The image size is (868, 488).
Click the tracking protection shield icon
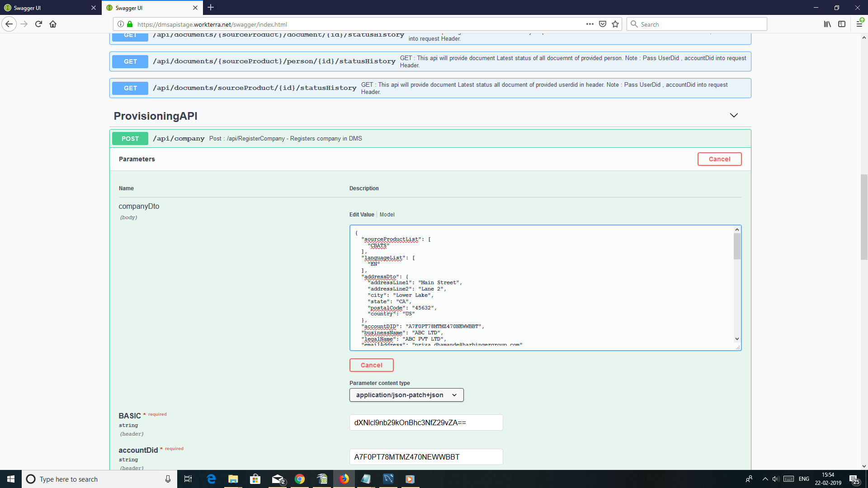point(603,23)
